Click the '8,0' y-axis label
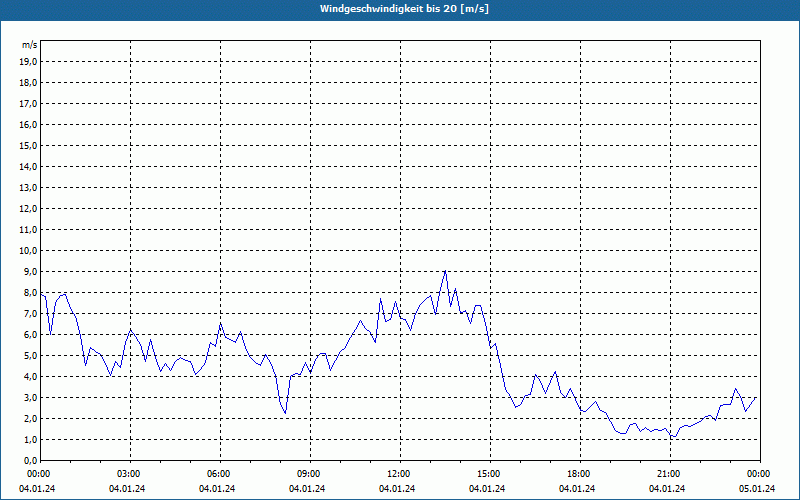This screenshot has height=500, width=800. tap(30, 292)
